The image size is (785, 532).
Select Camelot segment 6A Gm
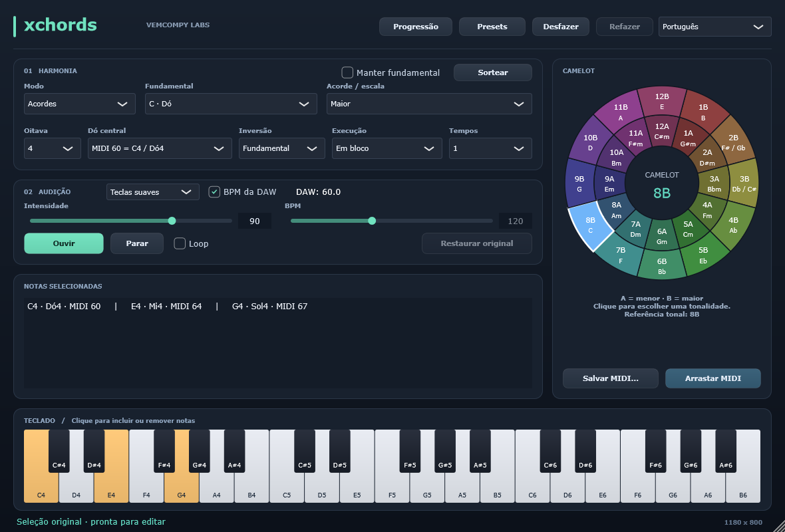(x=662, y=236)
